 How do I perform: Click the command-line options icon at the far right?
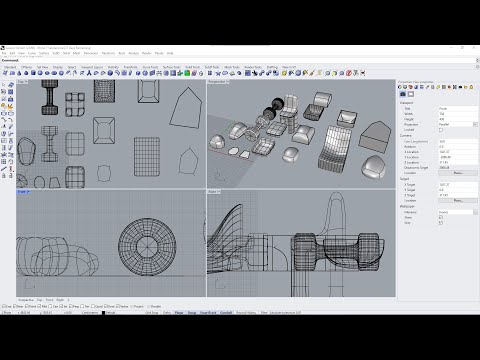(x=477, y=67)
